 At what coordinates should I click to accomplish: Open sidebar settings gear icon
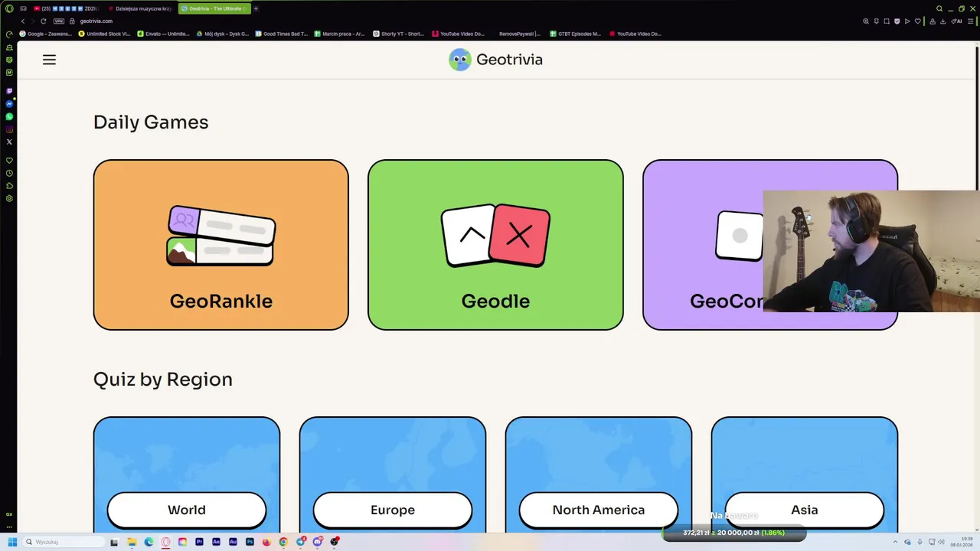(9, 198)
